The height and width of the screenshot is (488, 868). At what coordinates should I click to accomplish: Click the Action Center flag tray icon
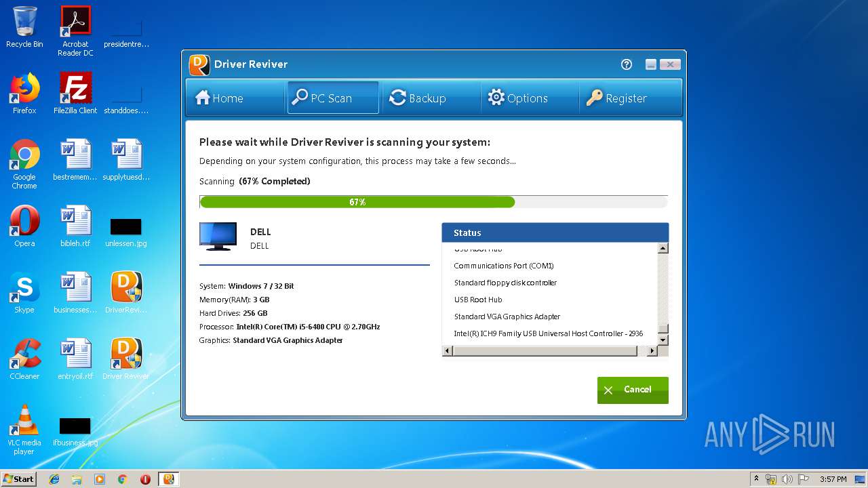[804, 479]
